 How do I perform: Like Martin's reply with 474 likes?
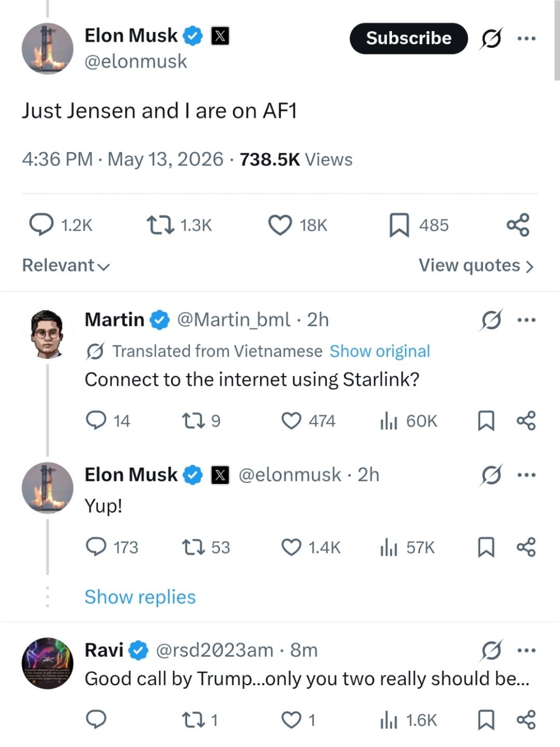309,421
